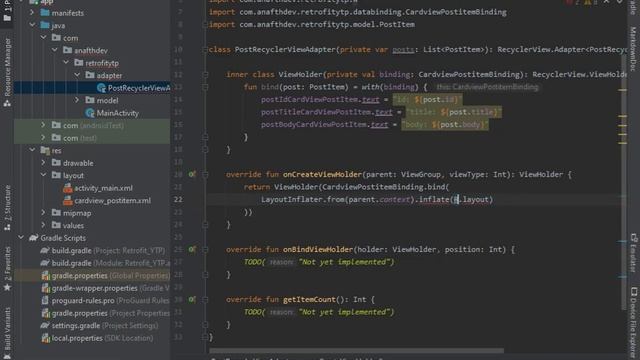Click the java folder icon
Viewport: 640px width, 360px height.
click(x=45, y=25)
